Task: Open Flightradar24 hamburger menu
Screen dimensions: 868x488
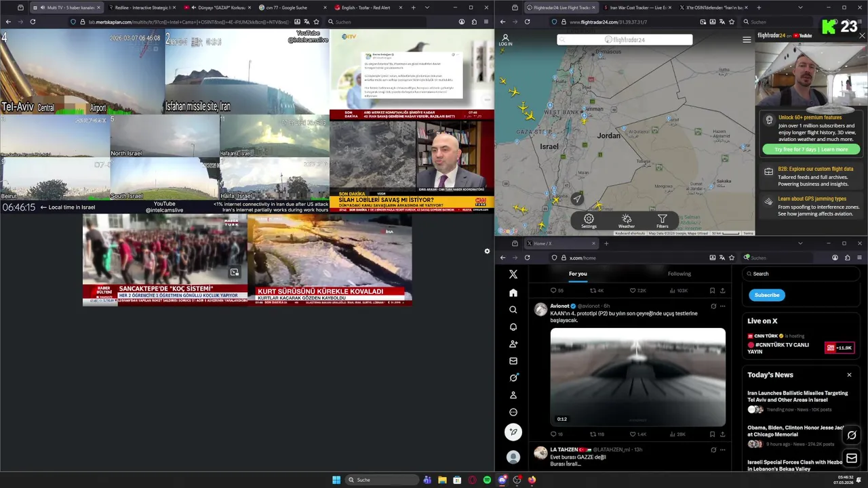Action: 747,40
